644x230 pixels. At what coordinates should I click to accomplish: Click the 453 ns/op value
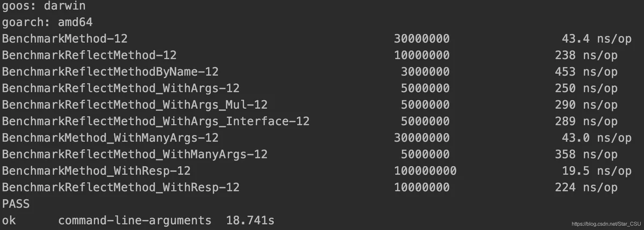point(586,72)
